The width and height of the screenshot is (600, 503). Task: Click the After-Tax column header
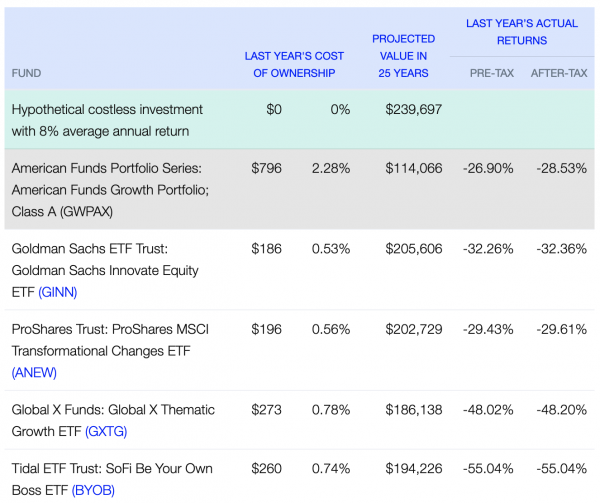click(559, 73)
